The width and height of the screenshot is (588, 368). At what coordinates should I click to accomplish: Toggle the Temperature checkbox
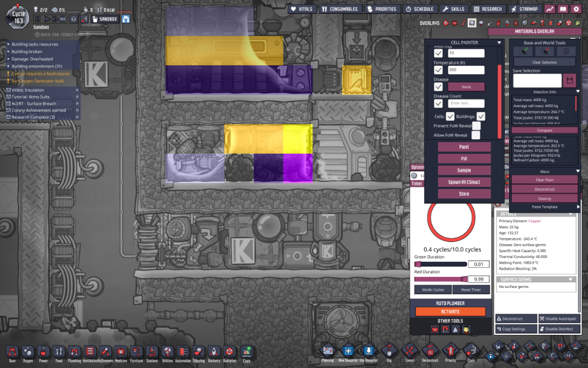(438, 70)
